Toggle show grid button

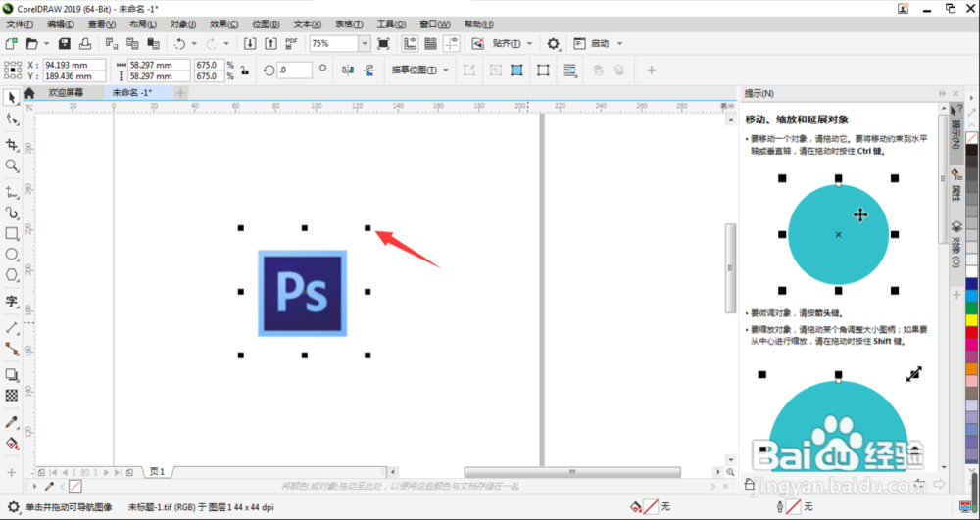coord(430,44)
